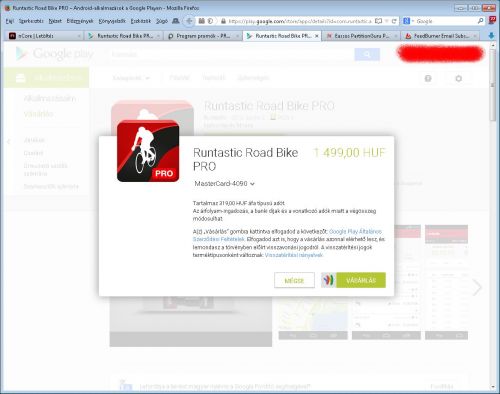Open Vásárlás in the left sidebar

point(38,114)
